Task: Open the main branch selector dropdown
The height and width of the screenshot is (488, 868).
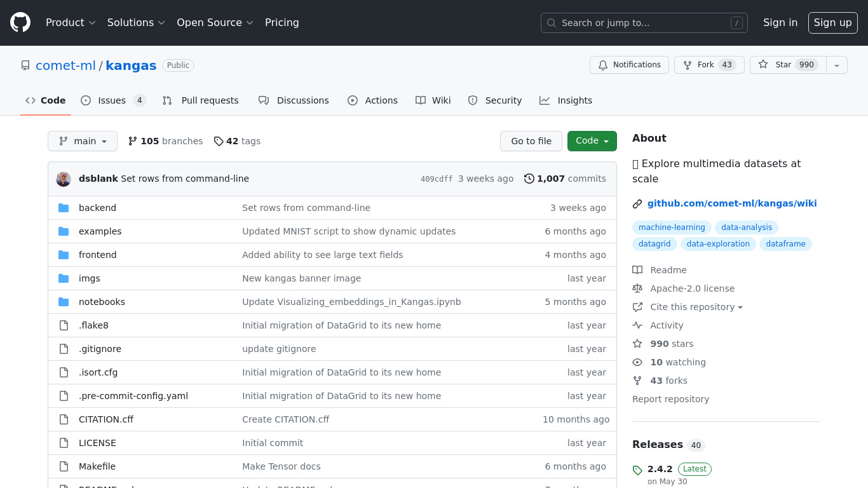Action: click(83, 141)
